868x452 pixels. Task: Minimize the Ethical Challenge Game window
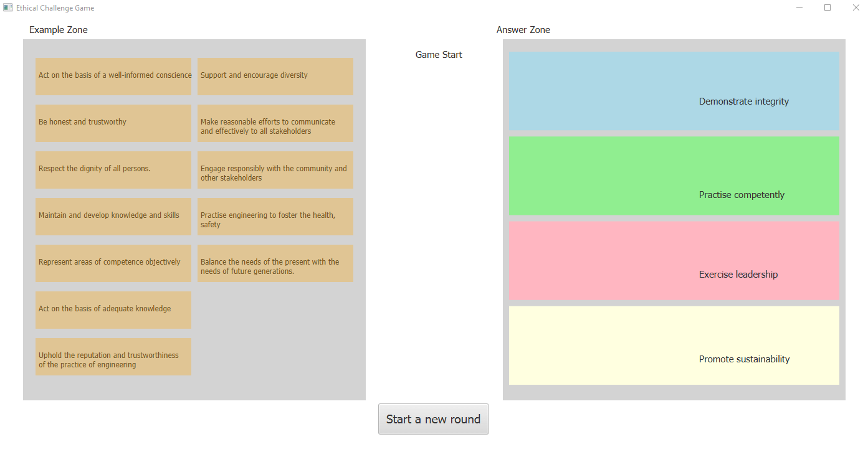tap(799, 8)
